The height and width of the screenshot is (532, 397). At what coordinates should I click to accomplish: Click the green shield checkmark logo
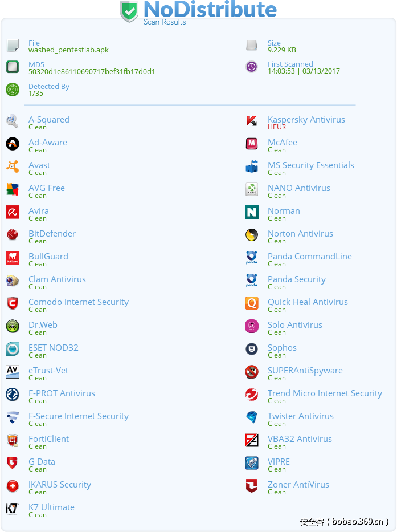pyautogui.click(x=129, y=11)
